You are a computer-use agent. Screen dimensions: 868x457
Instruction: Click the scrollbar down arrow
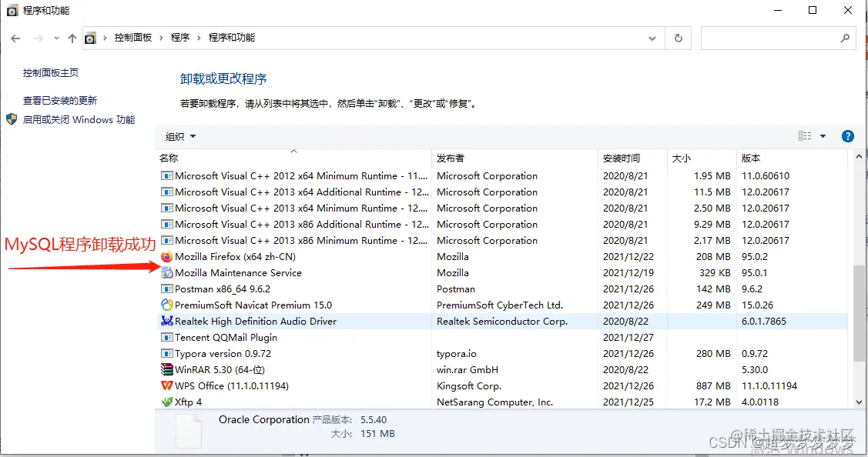point(859,402)
